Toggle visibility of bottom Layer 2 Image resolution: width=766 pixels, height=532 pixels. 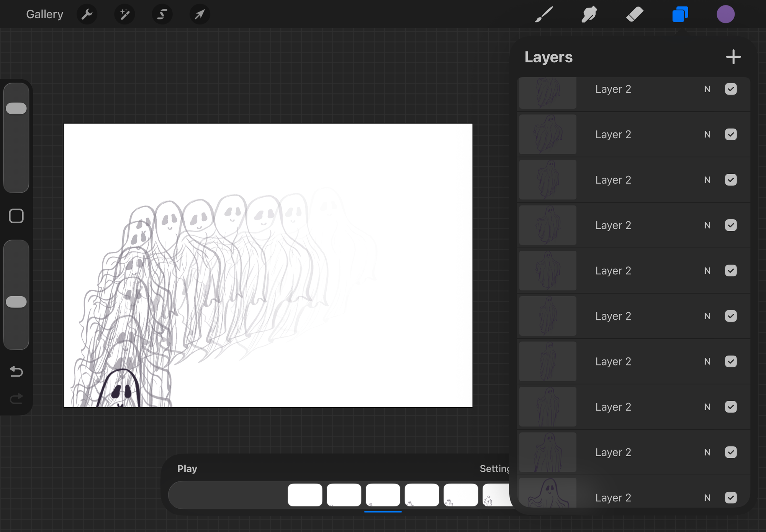731,498
